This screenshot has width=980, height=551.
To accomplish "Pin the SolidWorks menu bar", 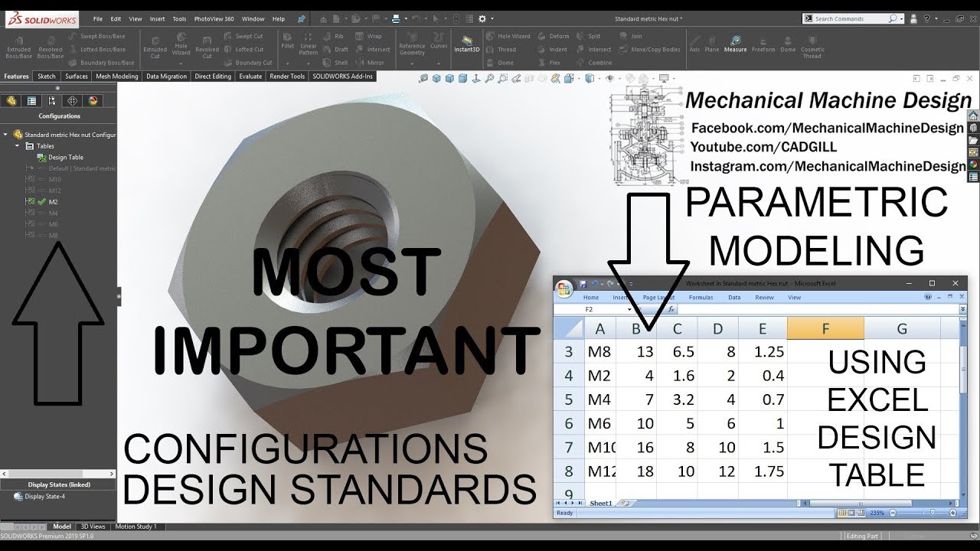I will (301, 18).
